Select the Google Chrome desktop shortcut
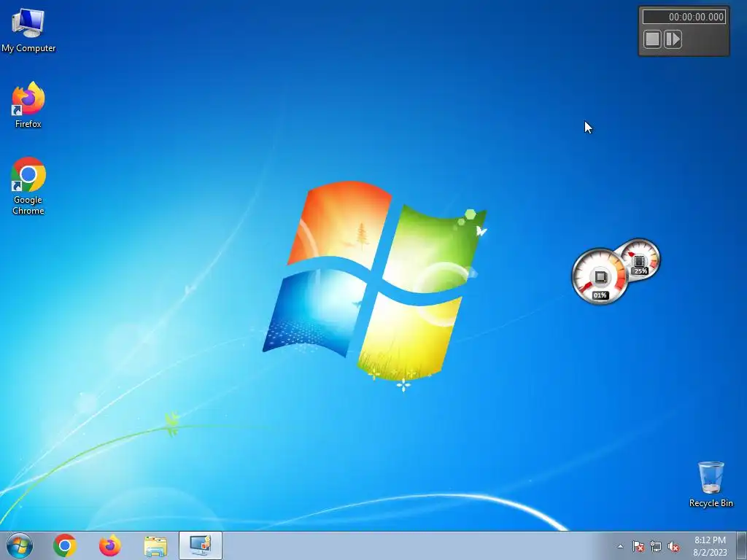Viewport: 747px width, 560px height. 28,186
